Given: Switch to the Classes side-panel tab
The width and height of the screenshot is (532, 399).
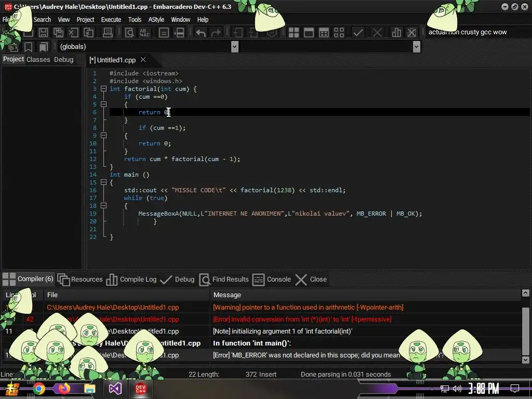Looking at the screenshot, I should pos(38,59).
